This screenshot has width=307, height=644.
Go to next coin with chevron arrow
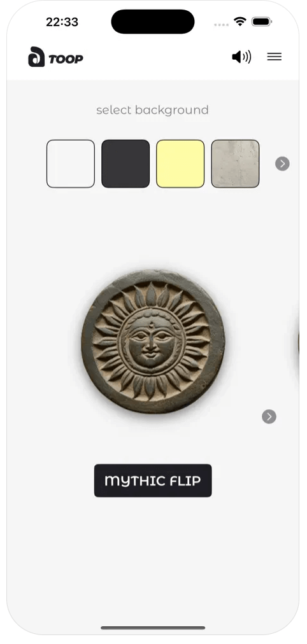(269, 416)
